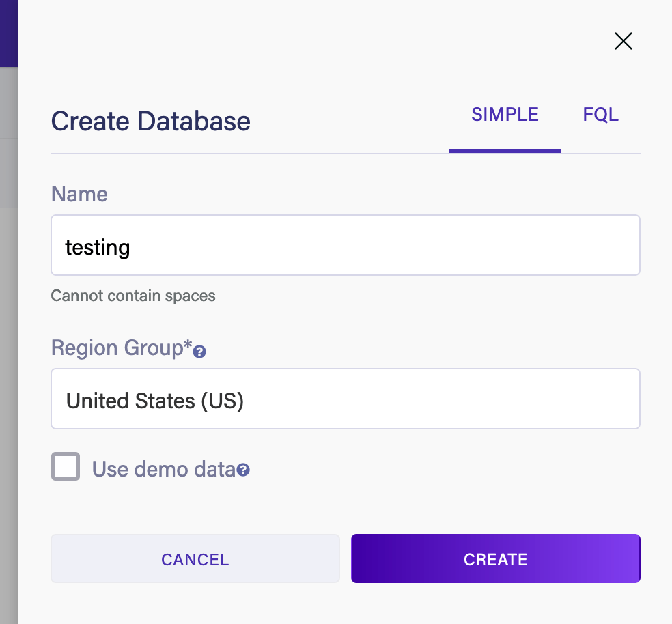Open the FQL tab
The height and width of the screenshot is (624, 672).
(x=600, y=115)
